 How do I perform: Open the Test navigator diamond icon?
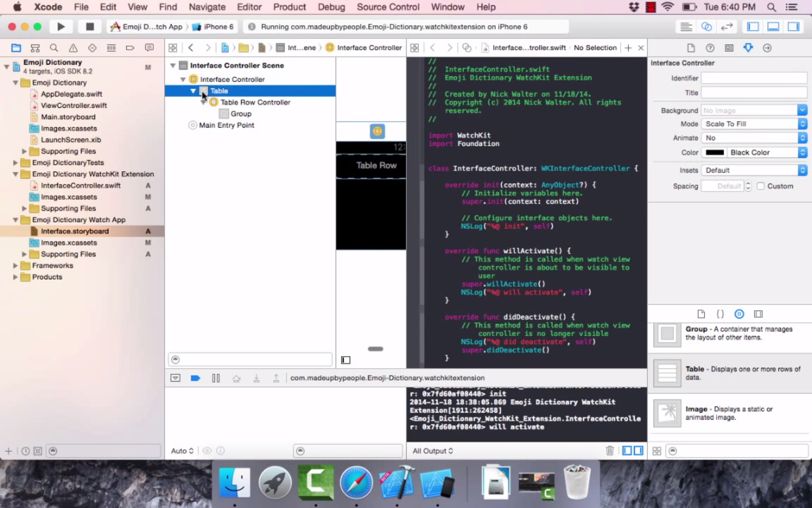click(92, 48)
